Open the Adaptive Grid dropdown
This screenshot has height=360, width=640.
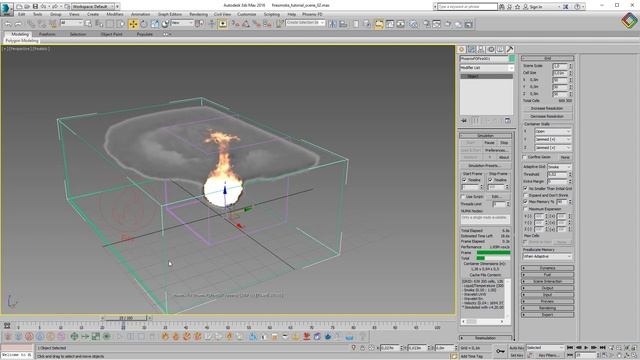560,167
